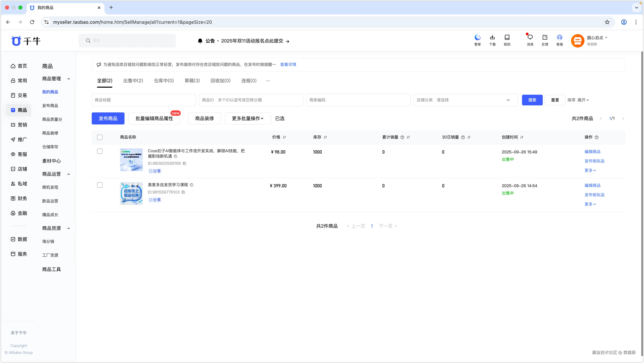The width and height of the screenshot is (644, 363).
Task: Open the 店铺分类 dropdown
Action: click(x=465, y=100)
